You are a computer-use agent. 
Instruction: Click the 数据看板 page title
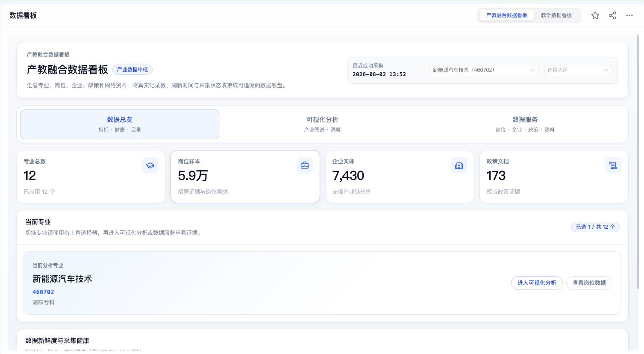coord(23,15)
